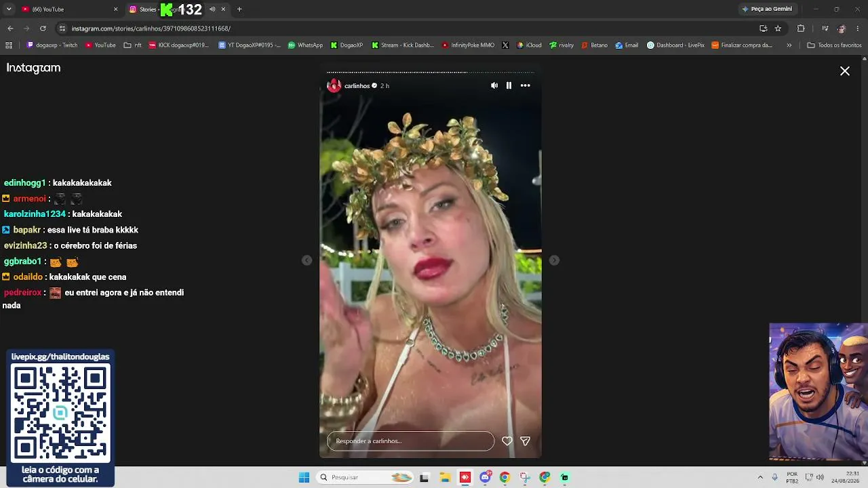Open the story options three-dot menu

click(525, 85)
